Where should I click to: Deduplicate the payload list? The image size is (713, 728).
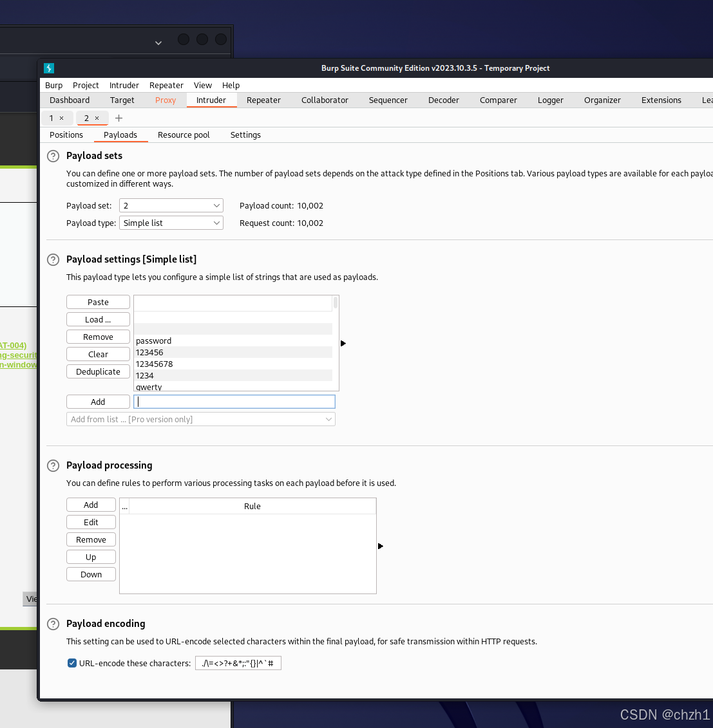coord(98,372)
